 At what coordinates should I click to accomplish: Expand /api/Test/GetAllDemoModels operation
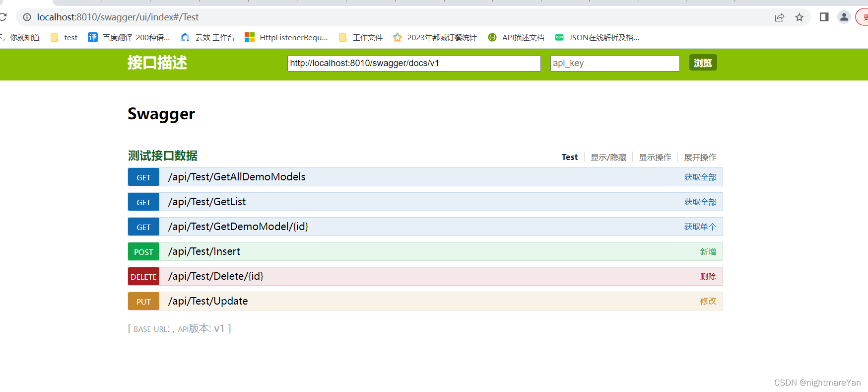[237, 177]
